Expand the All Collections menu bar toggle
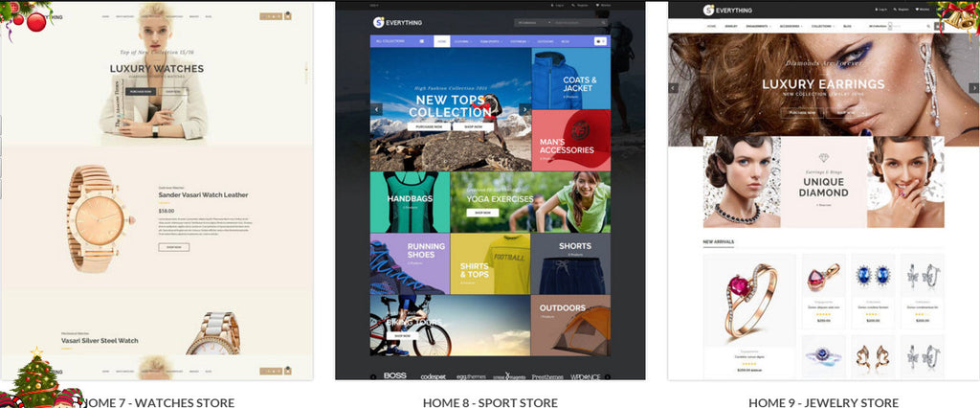Viewport: 980px width, 408px height. click(x=422, y=41)
